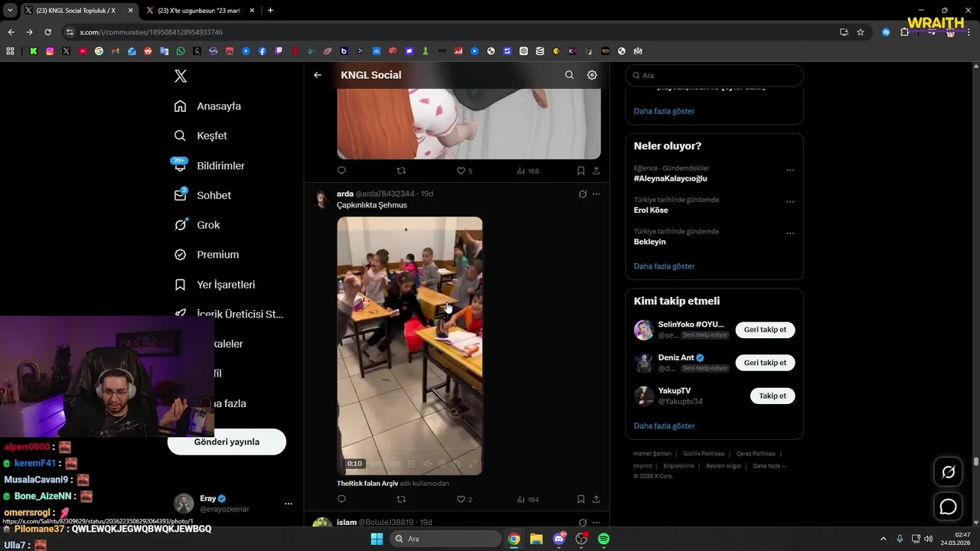View analytics showing 184 views

528,499
